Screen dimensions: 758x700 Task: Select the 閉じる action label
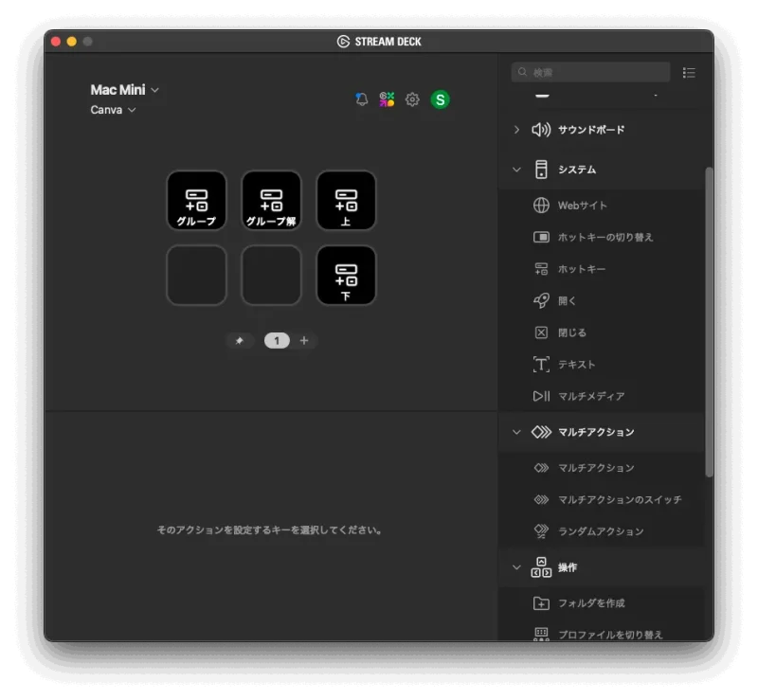tap(572, 332)
